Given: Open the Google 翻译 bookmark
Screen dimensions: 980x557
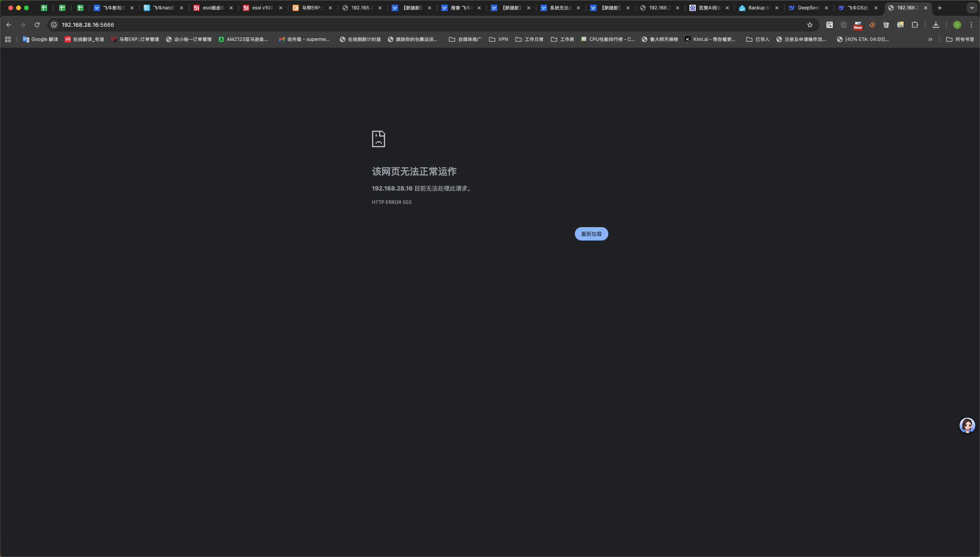Looking at the screenshot, I should click(x=40, y=39).
